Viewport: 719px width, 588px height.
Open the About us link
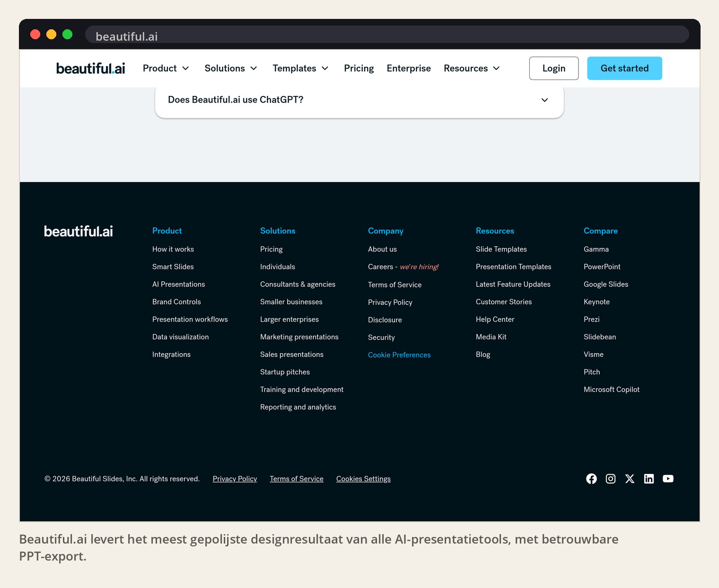click(382, 249)
